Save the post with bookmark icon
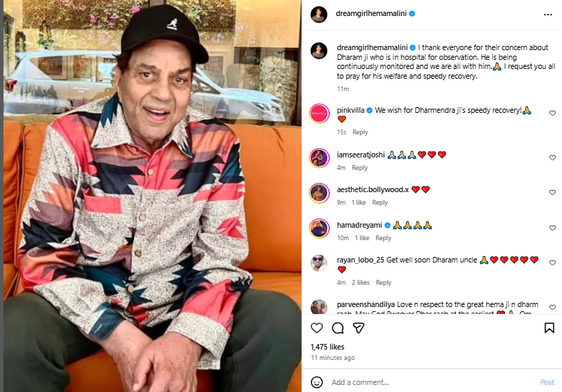Screen dimensions: 562x392 (x=549, y=327)
